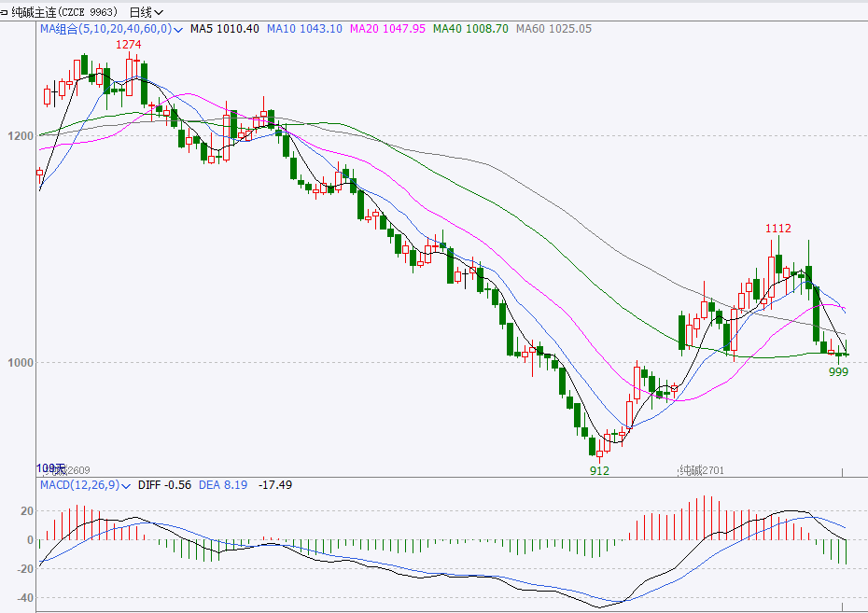This screenshot has width=868, height=613.
Task: Click the DIFF -0.56 readout
Action: (164, 485)
